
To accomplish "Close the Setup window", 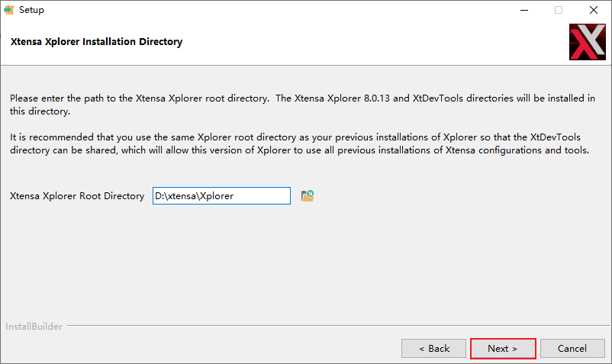I will pos(594,10).
